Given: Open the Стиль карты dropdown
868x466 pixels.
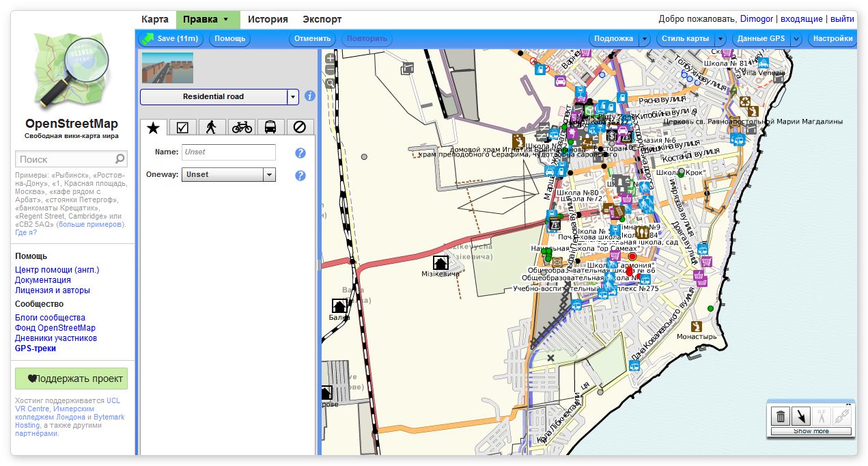Looking at the screenshot, I should (721, 39).
